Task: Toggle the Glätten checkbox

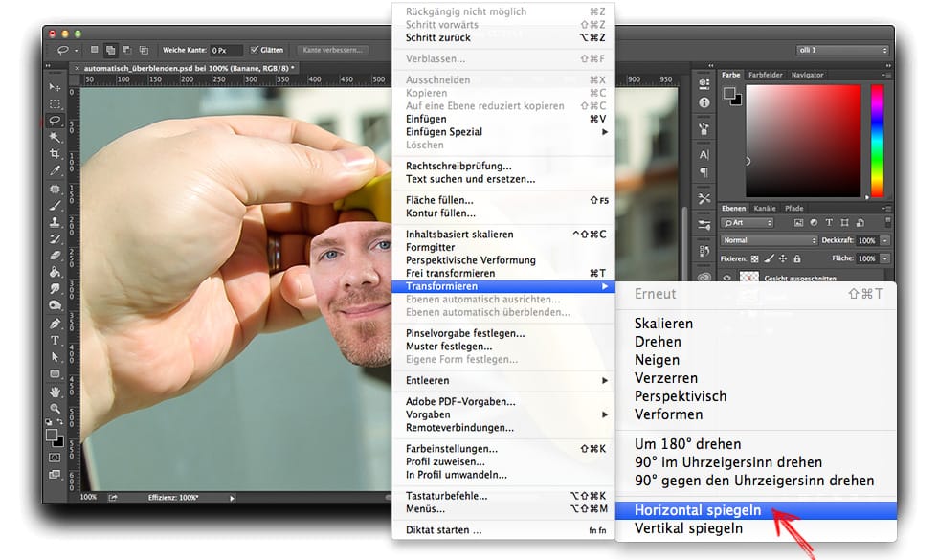Action: 255,50
